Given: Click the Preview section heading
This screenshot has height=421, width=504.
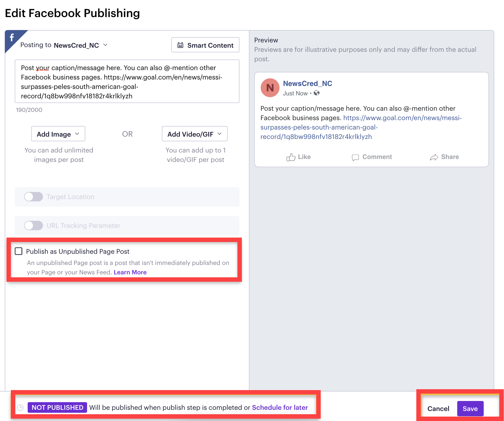Looking at the screenshot, I should [x=266, y=40].
